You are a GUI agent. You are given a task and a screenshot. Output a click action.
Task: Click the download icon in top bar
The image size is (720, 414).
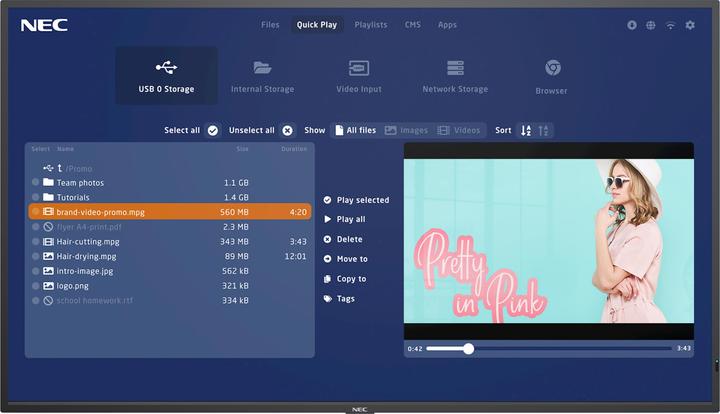click(x=632, y=25)
